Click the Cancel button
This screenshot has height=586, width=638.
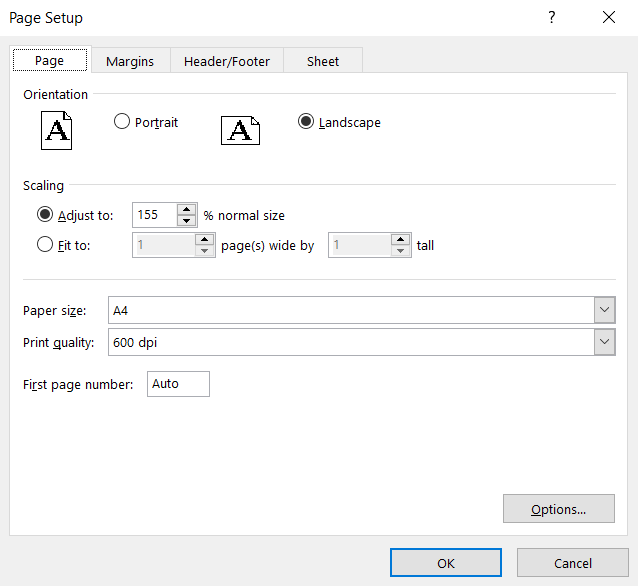click(572, 563)
